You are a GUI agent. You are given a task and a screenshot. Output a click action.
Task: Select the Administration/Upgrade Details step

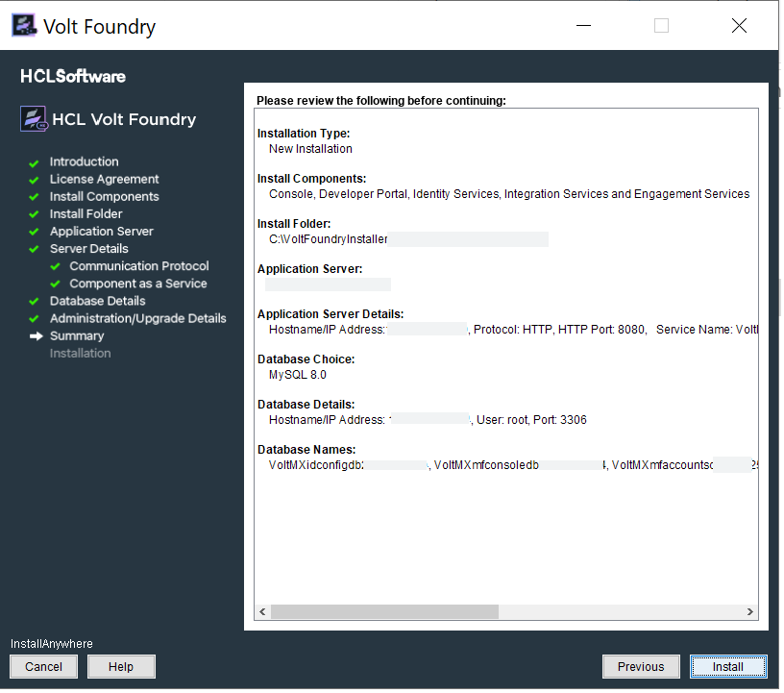pyautogui.click(x=137, y=318)
